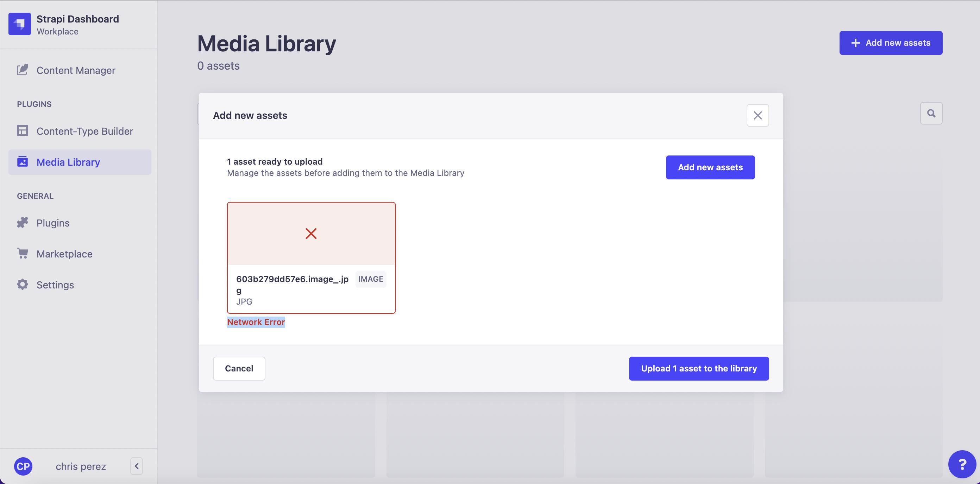The height and width of the screenshot is (484, 980).
Task: Close the Add new assets dialog
Action: (x=758, y=116)
